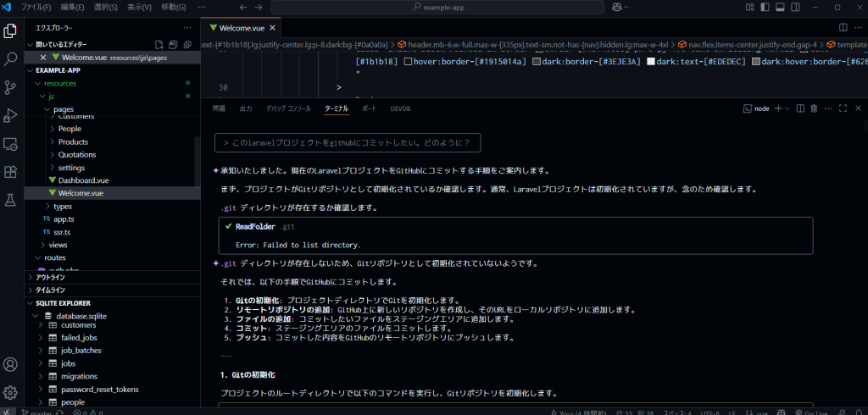
Task: Click the New Untitled File icon in open editors
Action: click(159, 45)
